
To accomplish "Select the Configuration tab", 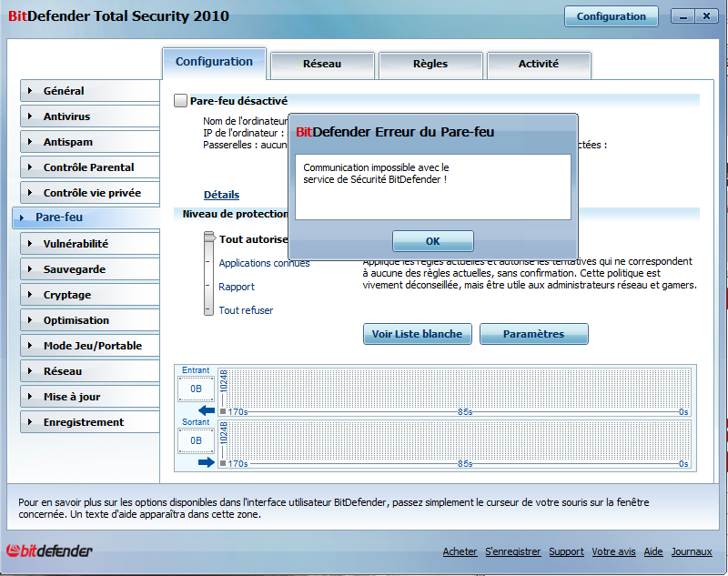I will pyautogui.click(x=214, y=62).
